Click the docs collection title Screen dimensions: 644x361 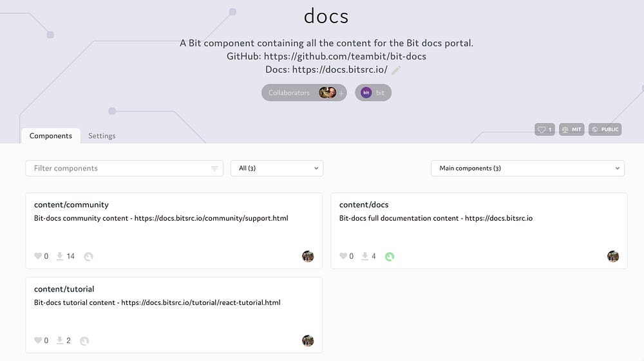(x=326, y=17)
